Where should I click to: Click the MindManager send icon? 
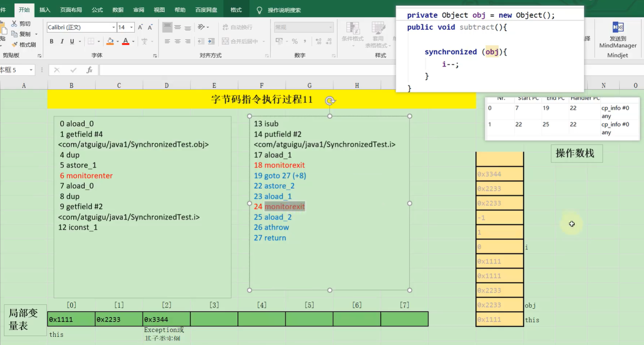click(x=618, y=28)
